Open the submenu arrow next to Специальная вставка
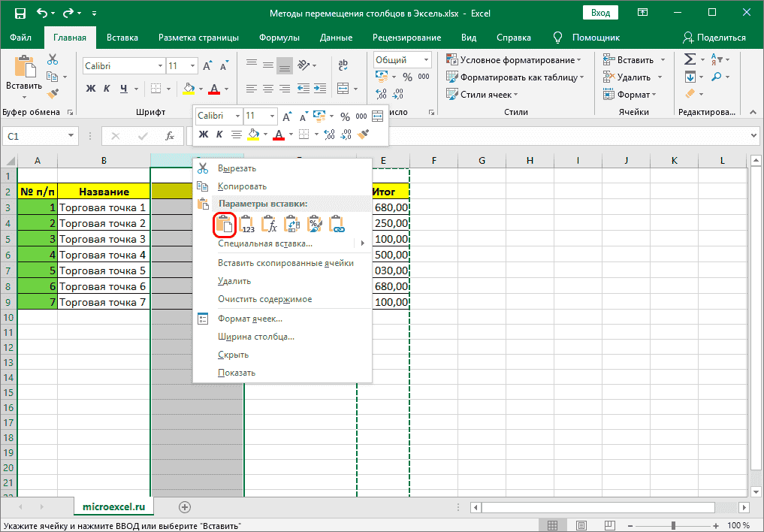The height and width of the screenshot is (532, 764). point(363,243)
